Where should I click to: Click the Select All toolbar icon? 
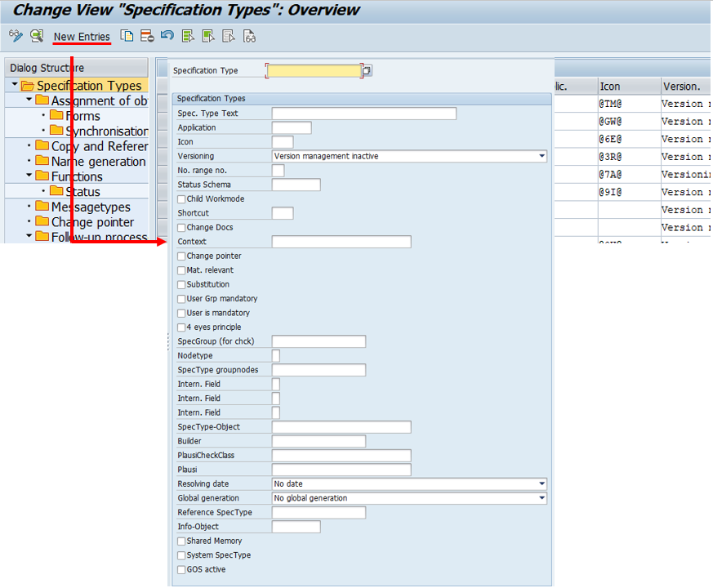point(189,36)
